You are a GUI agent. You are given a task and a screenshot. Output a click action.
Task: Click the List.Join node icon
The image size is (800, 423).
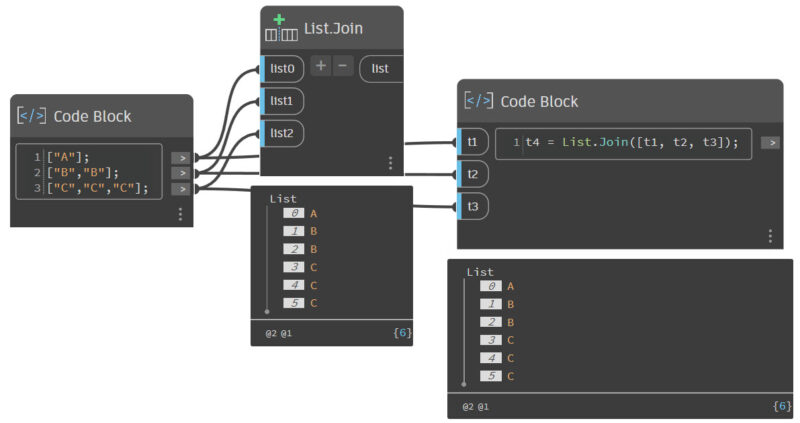(x=281, y=28)
